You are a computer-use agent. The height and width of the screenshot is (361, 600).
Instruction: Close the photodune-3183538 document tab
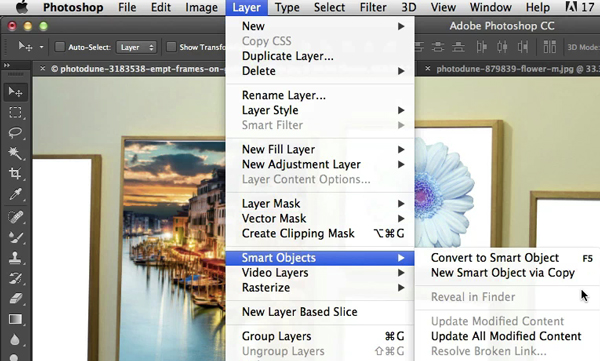pyautogui.click(x=42, y=69)
